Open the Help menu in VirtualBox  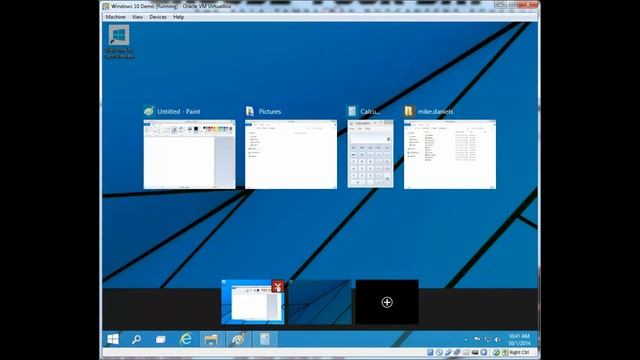pyautogui.click(x=178, y=17)
